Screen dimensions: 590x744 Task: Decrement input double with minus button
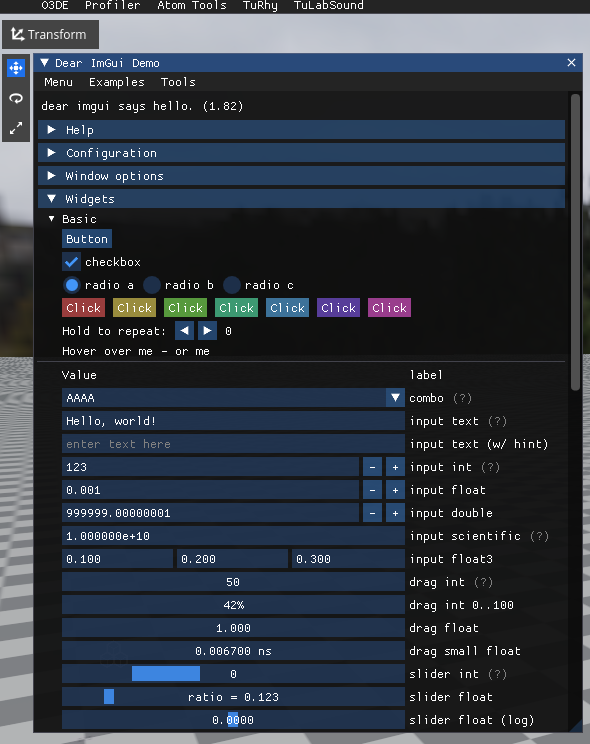coord(373,513)
